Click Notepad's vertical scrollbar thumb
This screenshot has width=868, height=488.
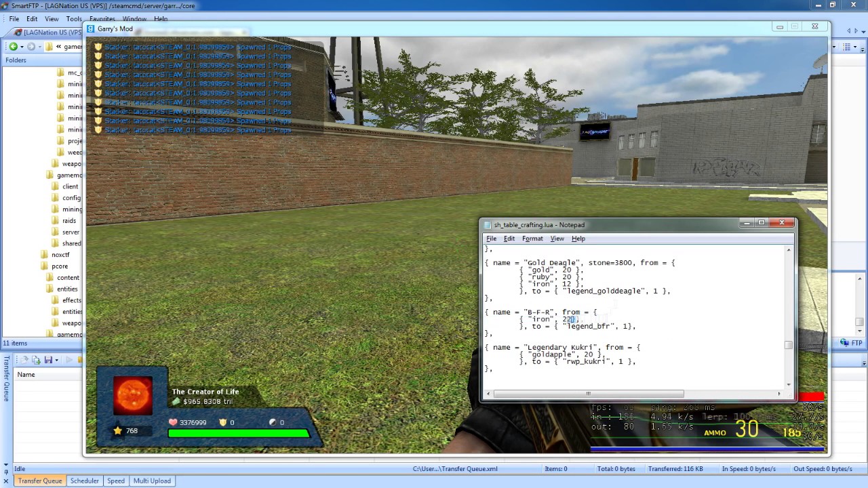click(x=789, y=345)
